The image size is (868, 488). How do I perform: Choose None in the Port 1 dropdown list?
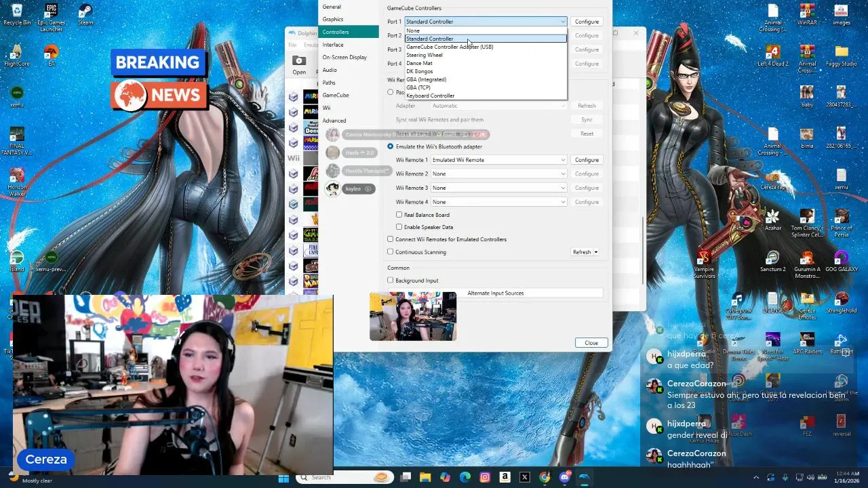pyautogui.click(x=486, y=30)
